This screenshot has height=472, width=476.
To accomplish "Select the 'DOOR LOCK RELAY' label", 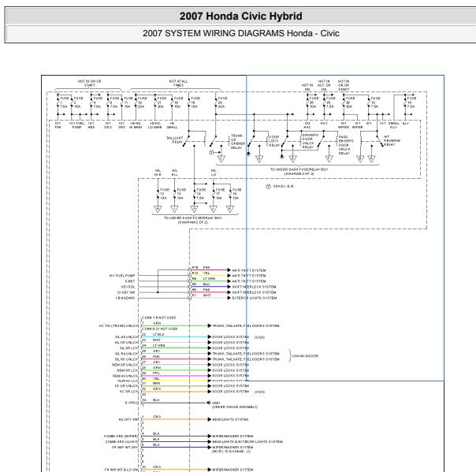I will [273, 141].
